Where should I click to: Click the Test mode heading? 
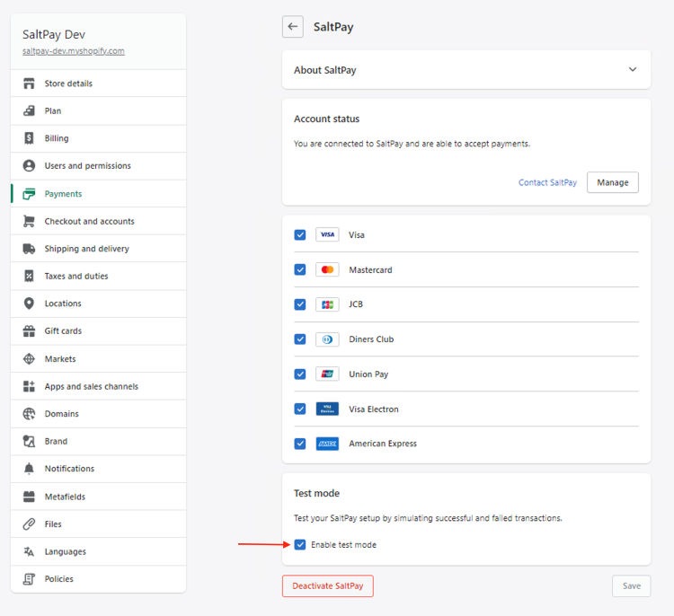click(317, 493)
